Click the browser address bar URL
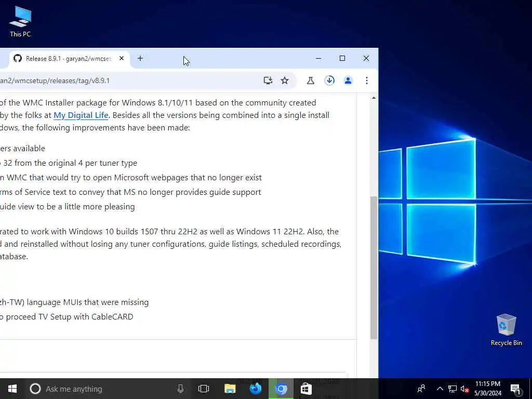Viewport: 532px width, 399px height. point(55,81)
